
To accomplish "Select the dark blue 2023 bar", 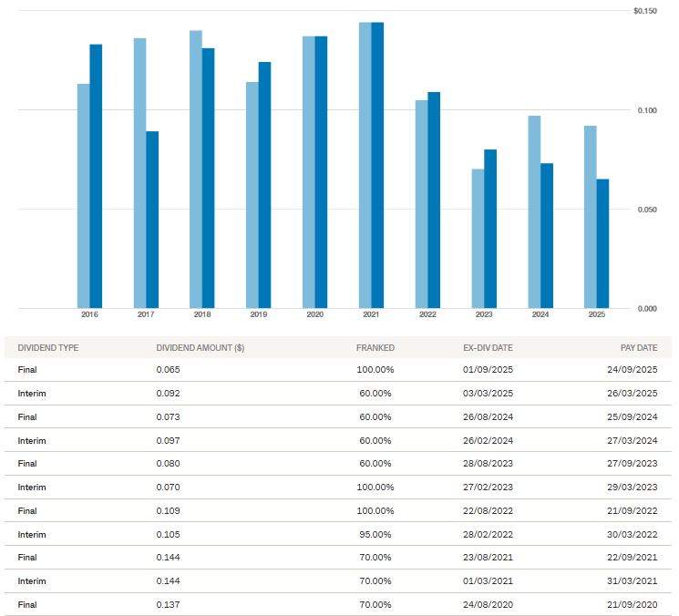I will pyautogui.click(x=490, y=228).
